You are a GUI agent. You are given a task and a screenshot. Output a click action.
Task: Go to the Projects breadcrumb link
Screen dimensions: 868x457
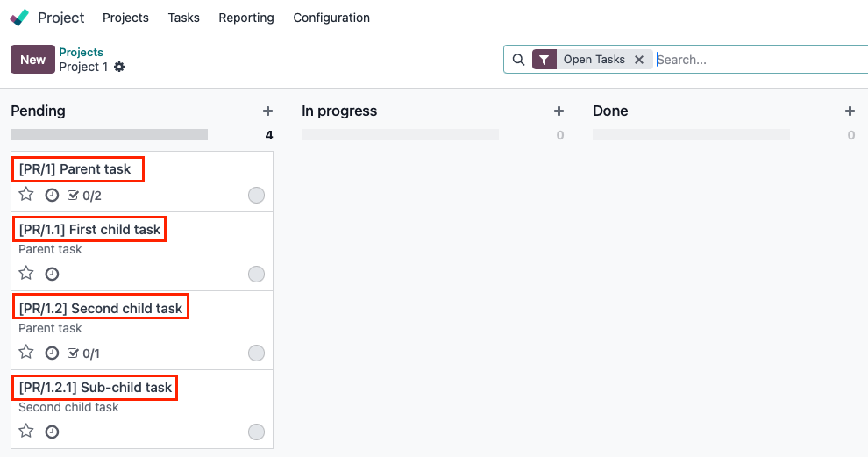click(81, 53)
